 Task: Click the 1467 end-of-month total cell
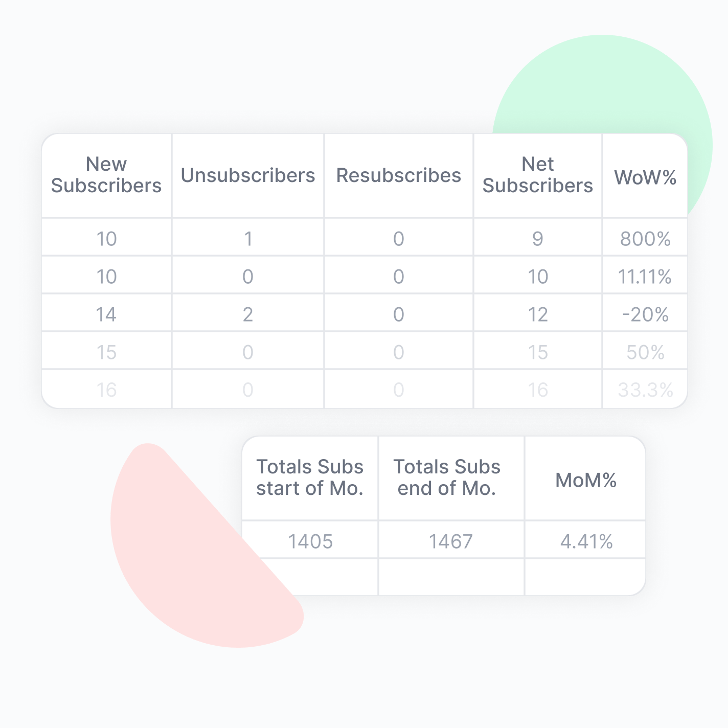pos(451,541)
